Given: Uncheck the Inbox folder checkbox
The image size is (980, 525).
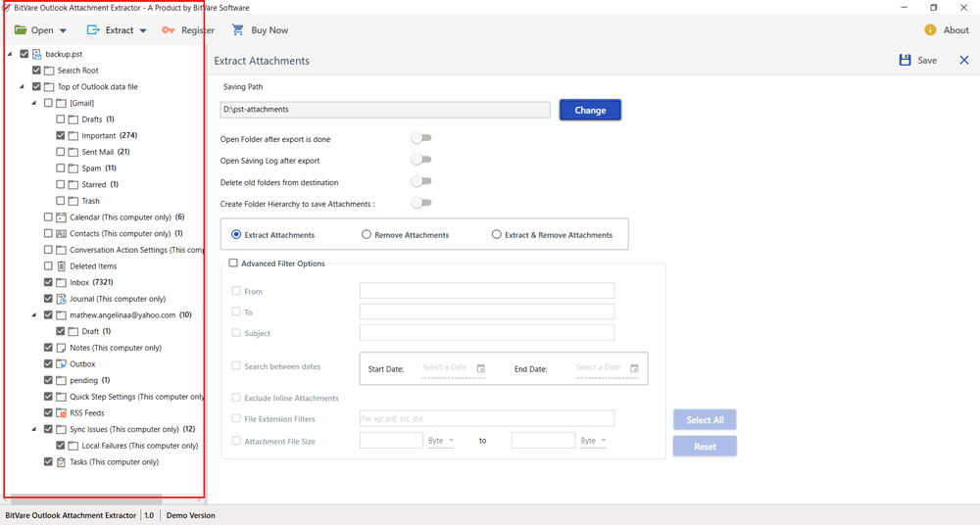Looking at the screenshot, I should 48,282.
